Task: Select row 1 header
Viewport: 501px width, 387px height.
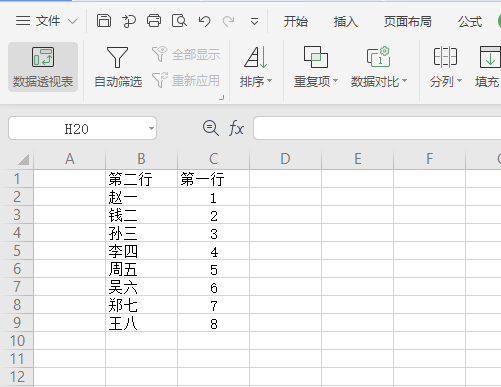Action: click(17, 179)
